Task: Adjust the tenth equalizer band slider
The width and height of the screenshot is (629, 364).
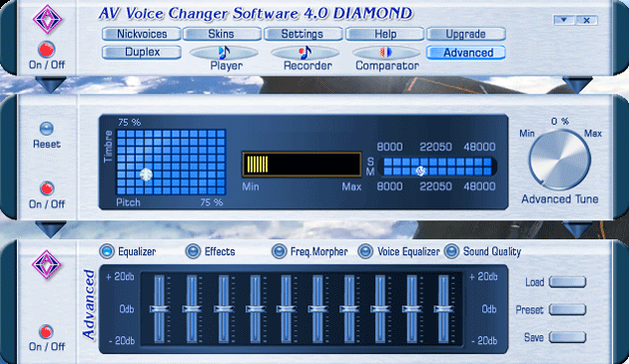Action: [x=443, y=309]
